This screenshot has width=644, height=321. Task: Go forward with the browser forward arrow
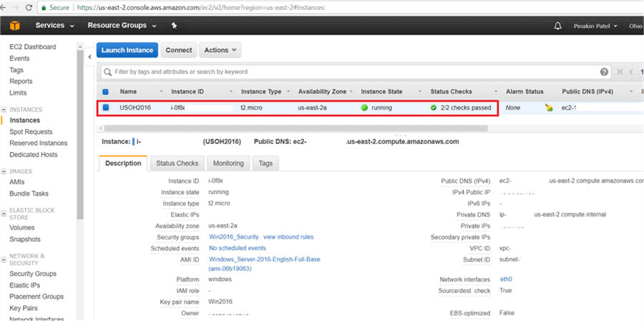click(16, 7)
